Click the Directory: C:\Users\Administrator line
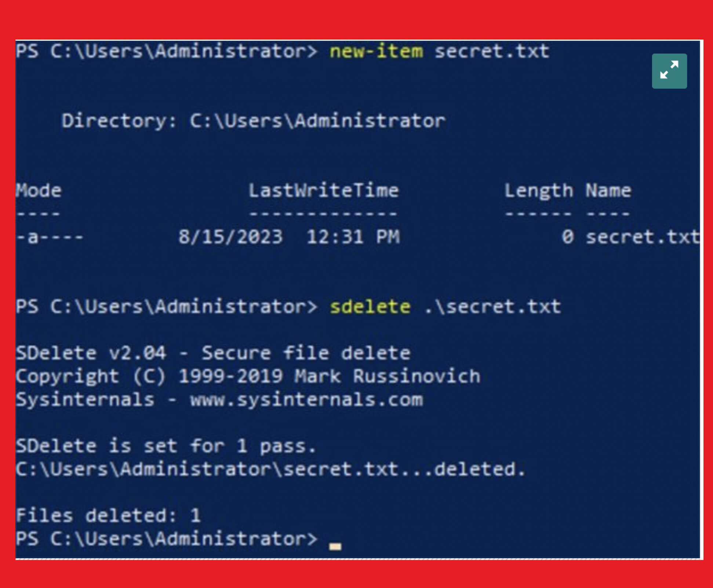This screenshot has height=588, width=713. (x=254, y=121)
